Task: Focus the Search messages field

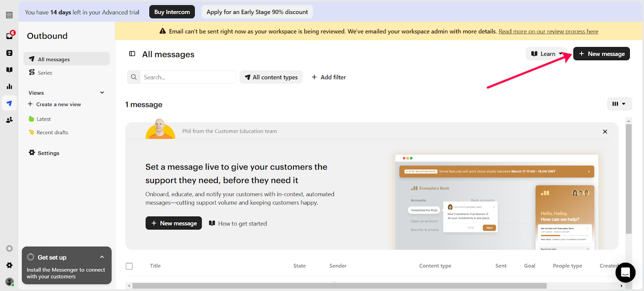Action: point(187,77)
